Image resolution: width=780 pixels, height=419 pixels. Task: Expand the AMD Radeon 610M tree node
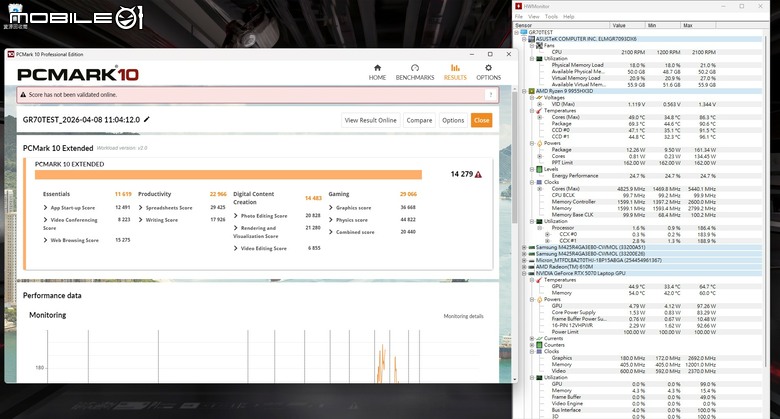(x=524, y=267)
